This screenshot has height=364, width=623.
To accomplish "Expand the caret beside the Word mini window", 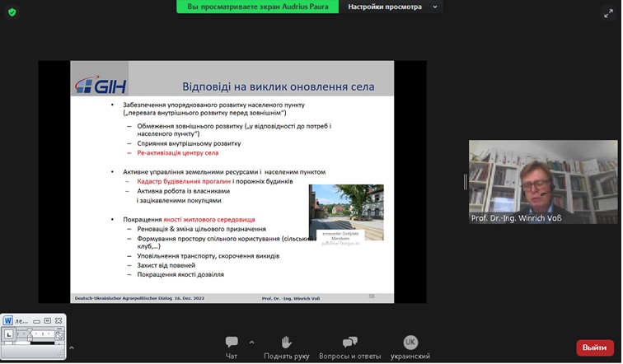I will click(72, 348).
